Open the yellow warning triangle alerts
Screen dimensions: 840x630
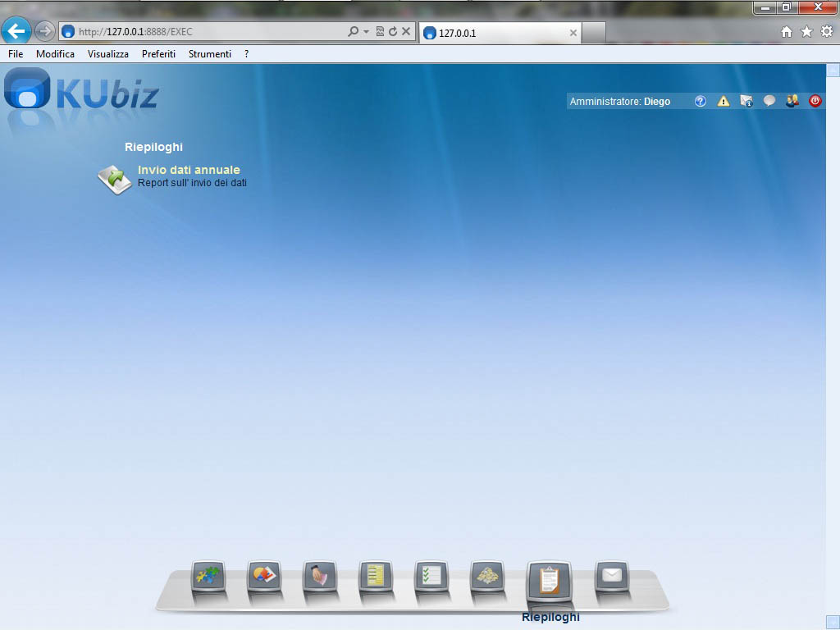724,102
